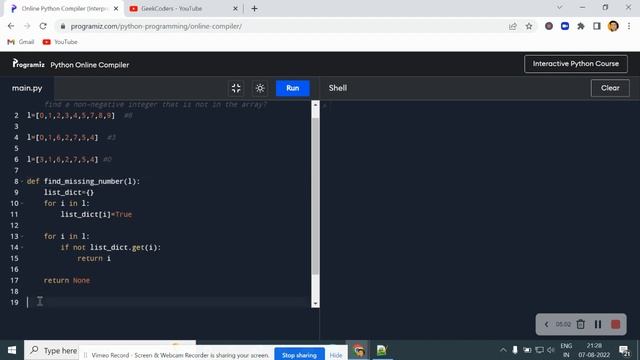Collapse the fold arrow on line 13
The width and height of the screenshot is (640, 360).
coord(22,236)
